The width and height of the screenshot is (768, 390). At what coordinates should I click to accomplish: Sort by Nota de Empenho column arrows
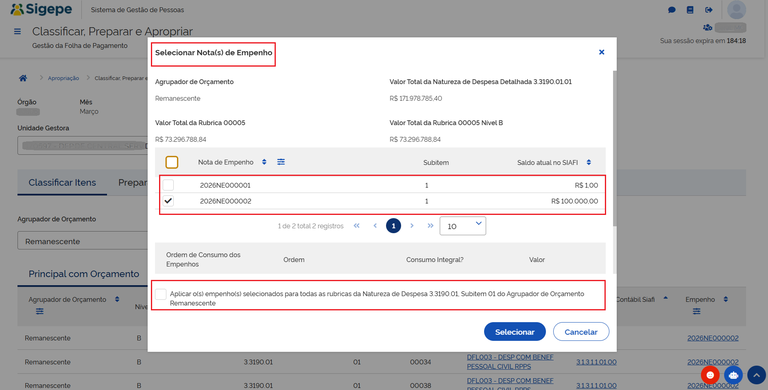click(264, 162)
